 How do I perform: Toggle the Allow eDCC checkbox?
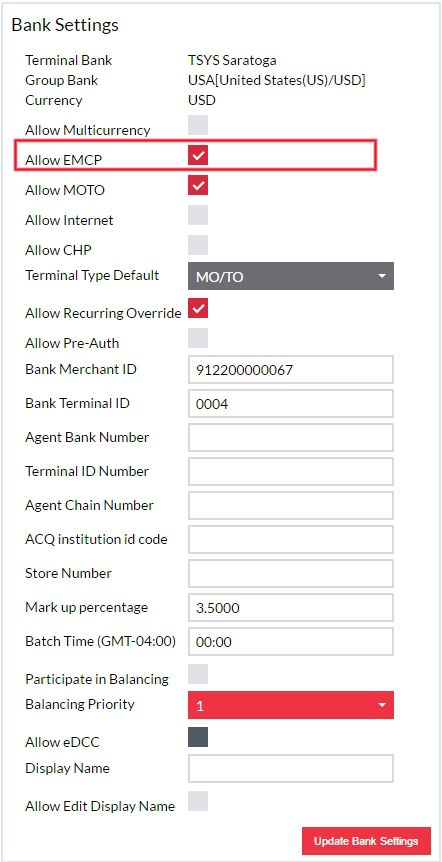(x=198, y=737)
